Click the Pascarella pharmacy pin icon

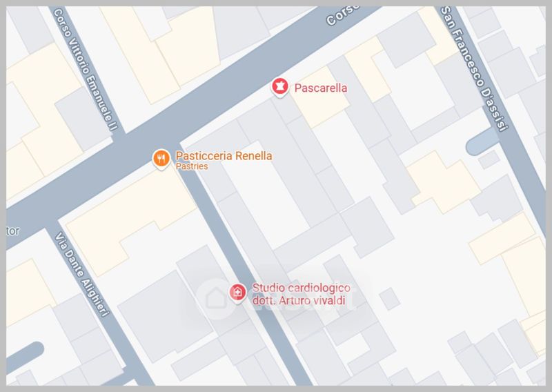[x=280, y=87]
